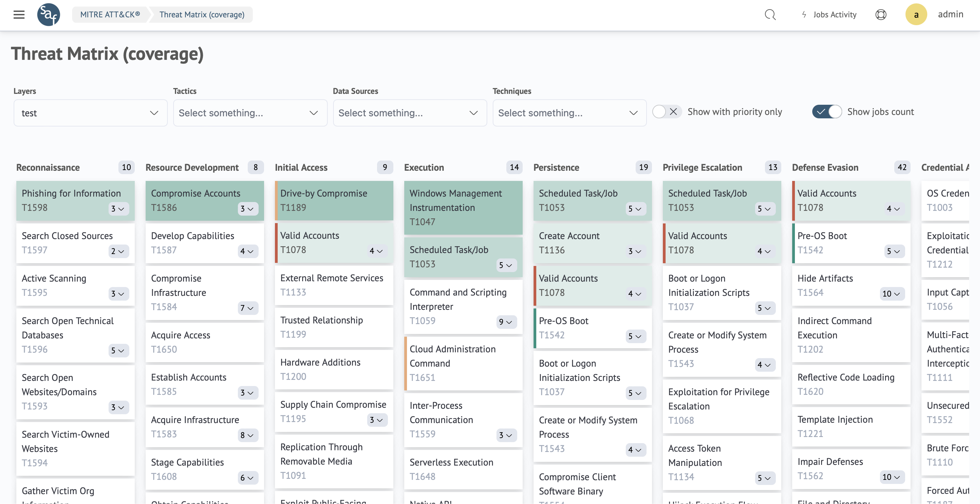
Task: Click the Techniques select field
Action: (569, 113)
